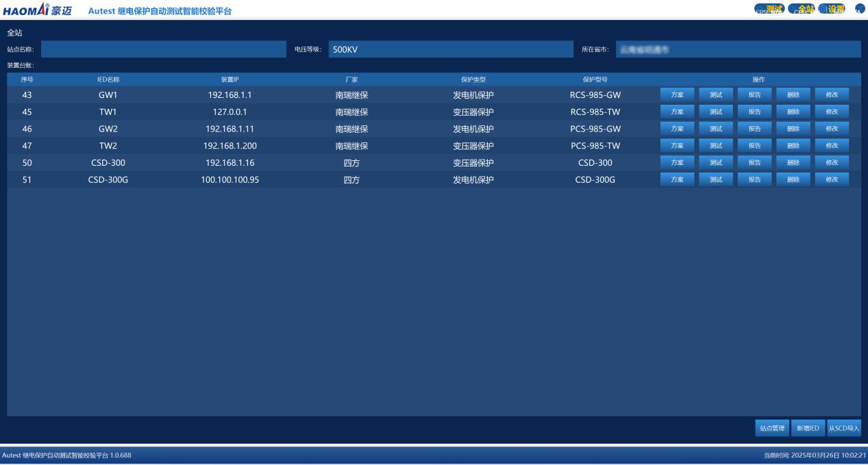
Task: Click the 新增IED button
Action: 808,428
